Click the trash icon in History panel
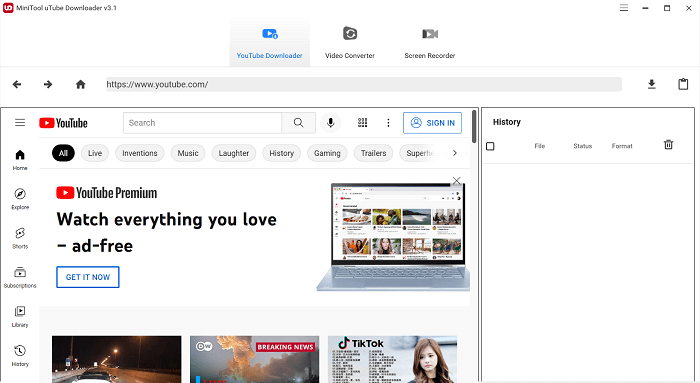The height and width of the screenshot is (383, 700). point(668,145)
